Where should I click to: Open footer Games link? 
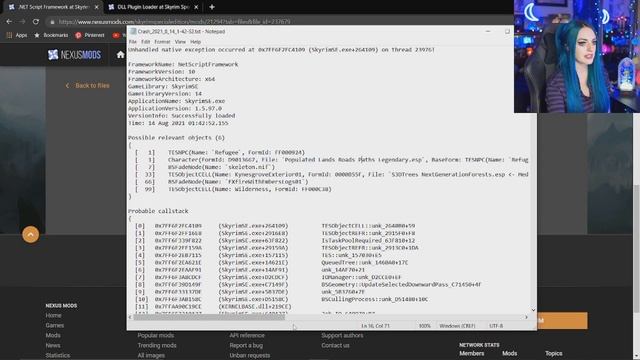coord(55,325)
